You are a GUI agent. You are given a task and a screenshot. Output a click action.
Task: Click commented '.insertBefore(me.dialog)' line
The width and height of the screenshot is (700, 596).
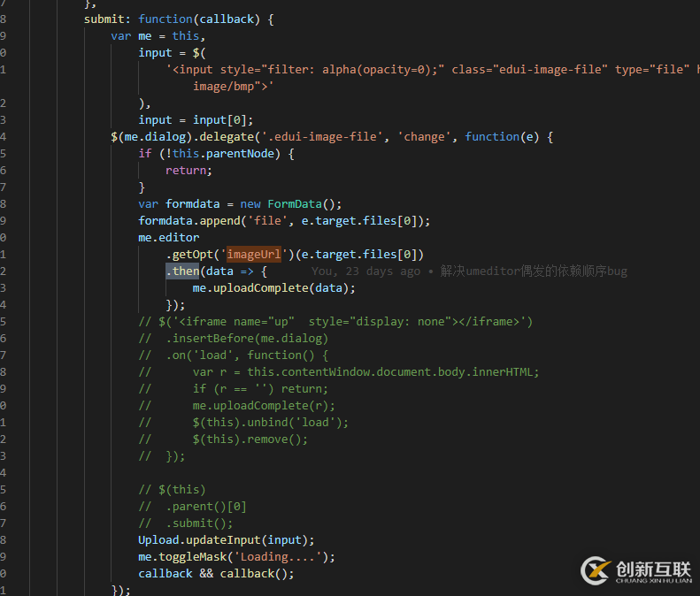click(x=234, y=339)
